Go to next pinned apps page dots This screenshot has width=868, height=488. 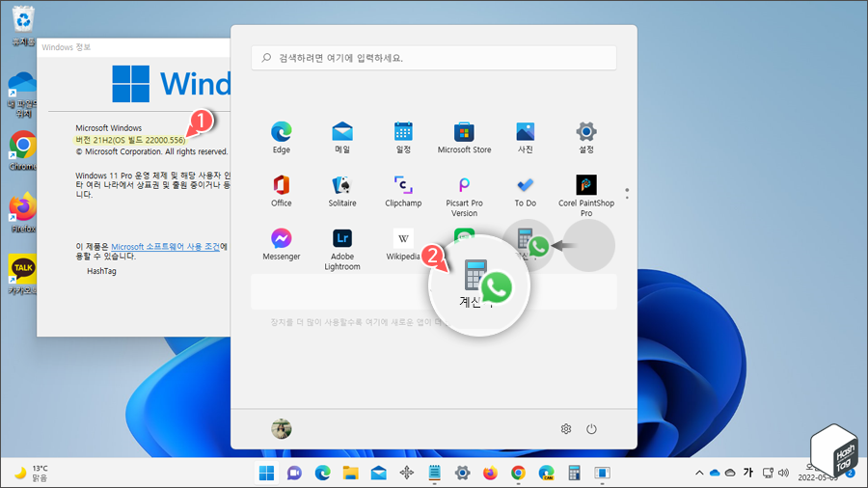[x=627, y=194]
